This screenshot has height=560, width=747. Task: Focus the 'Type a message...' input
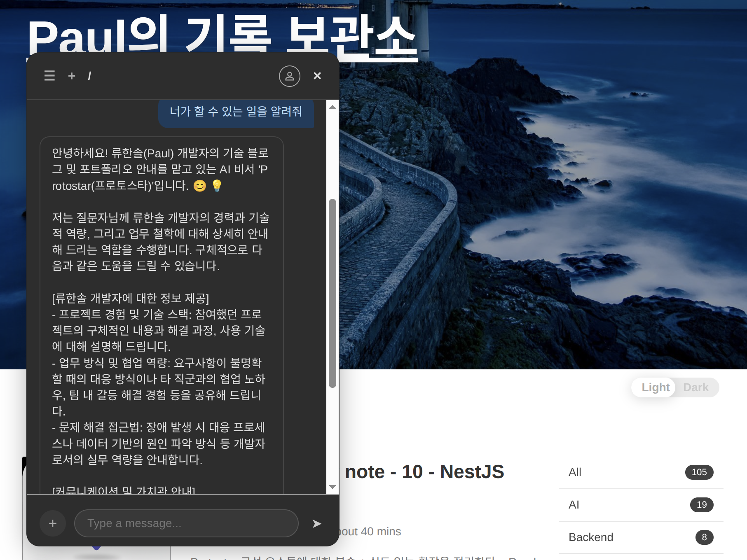click(186, 523)
